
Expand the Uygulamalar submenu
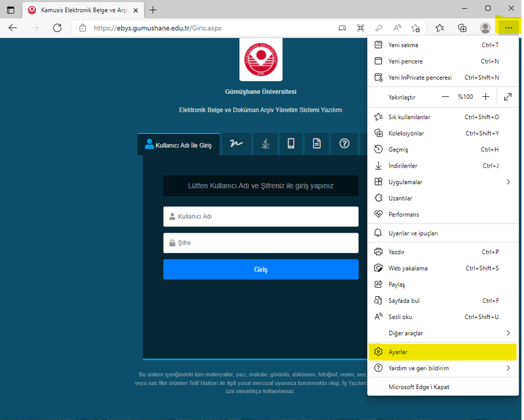[508, 181]
